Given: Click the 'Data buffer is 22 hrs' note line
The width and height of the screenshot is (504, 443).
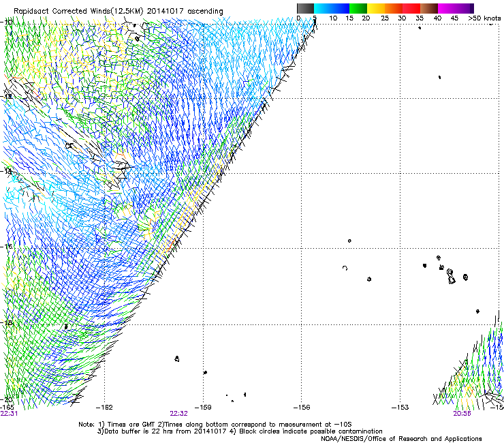Looking at the screenshot, I should point(240,431).
